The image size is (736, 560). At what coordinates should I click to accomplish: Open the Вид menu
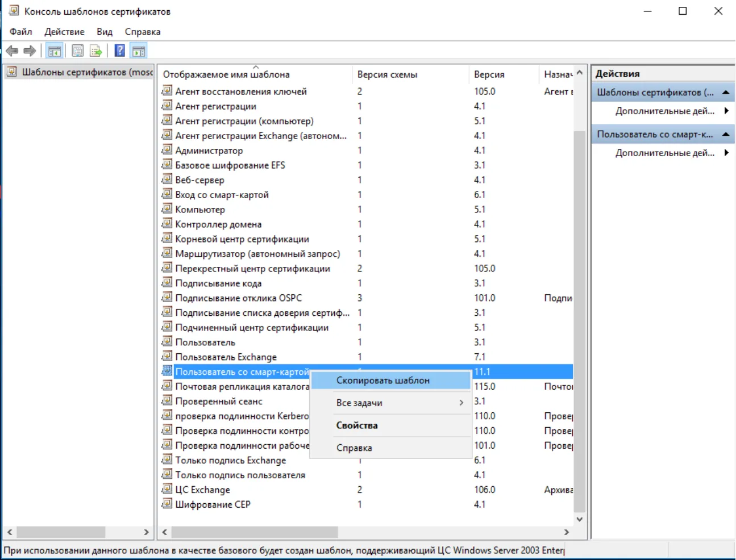coord(105,32)
